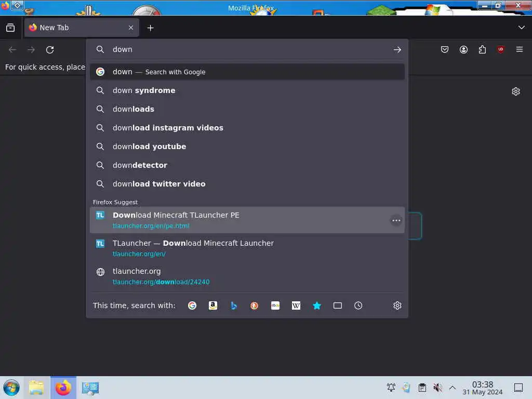Expand hidden system tray icons arrow
The width and height of the screenshot is (532, 399).
point(453,388)
